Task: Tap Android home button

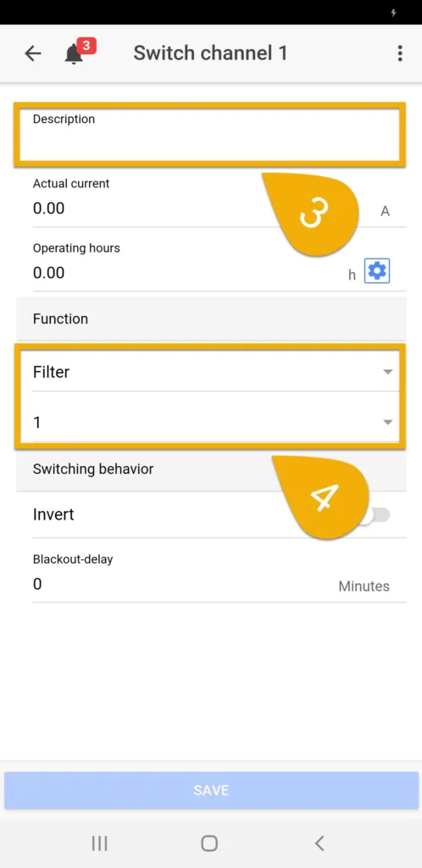Action: point(209,843)
